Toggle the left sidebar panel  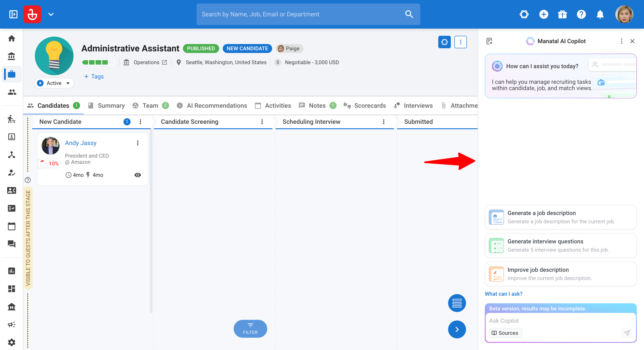13,14
